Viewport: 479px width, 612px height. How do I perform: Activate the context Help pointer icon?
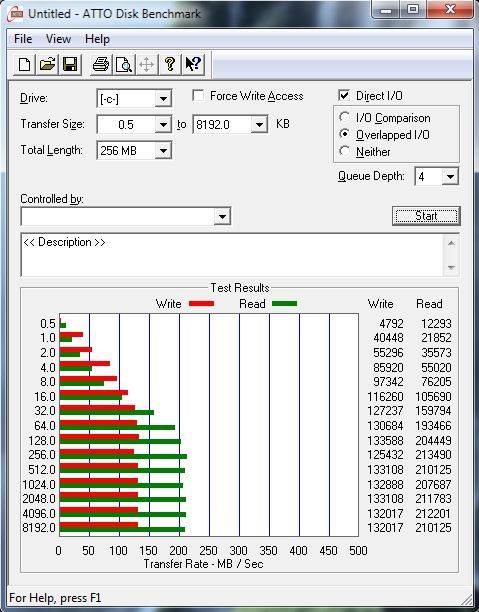pyautogui.click(x=193, y=64)
